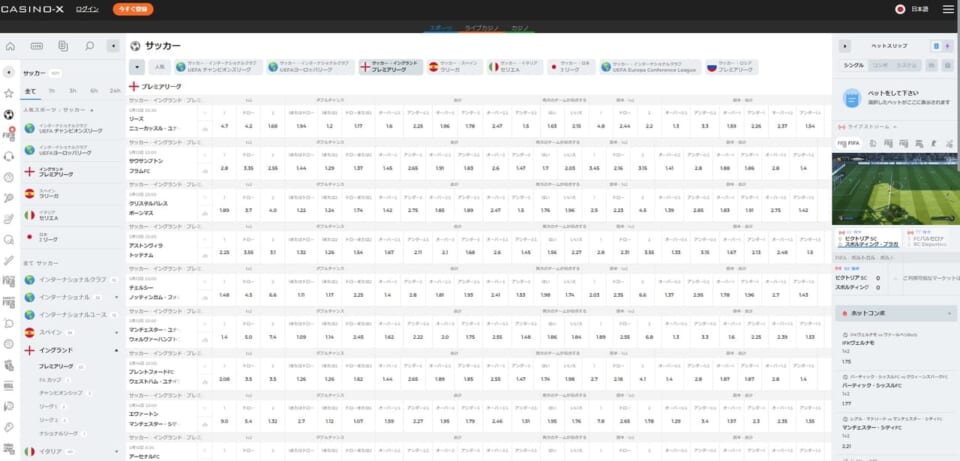Click the purple icon in the bet slip header
Screen dimensions: 960x461
(948, 46)
